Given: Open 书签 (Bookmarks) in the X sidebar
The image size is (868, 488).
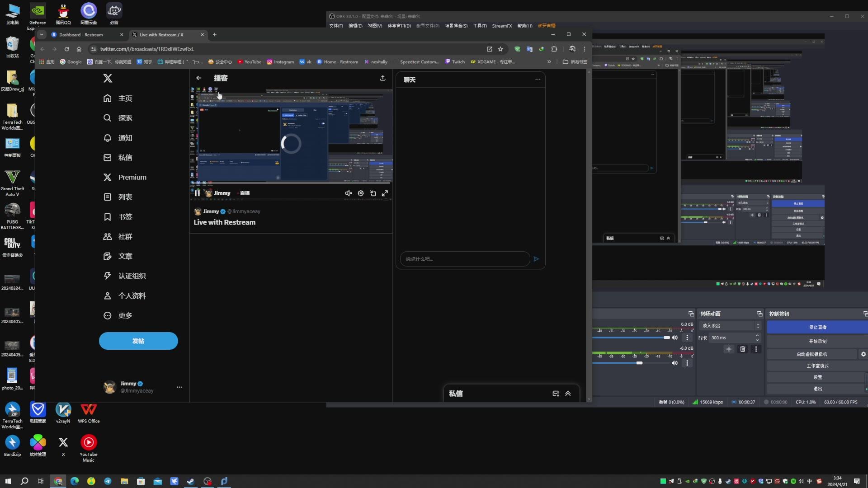Looking at the screenshot, I should tap(122, 217).
